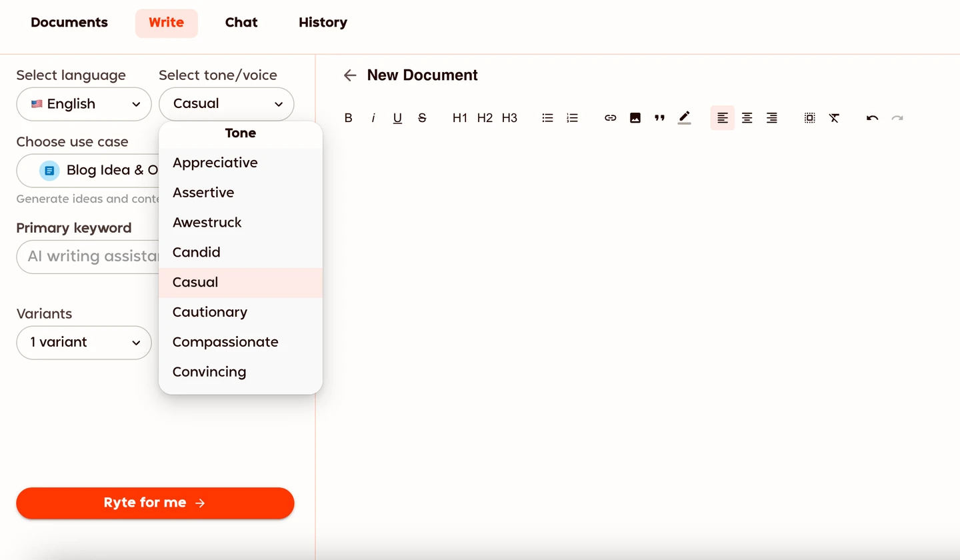960x560 pixels.
Task: Click the Ryte for me button
Action: click(155, 503)
